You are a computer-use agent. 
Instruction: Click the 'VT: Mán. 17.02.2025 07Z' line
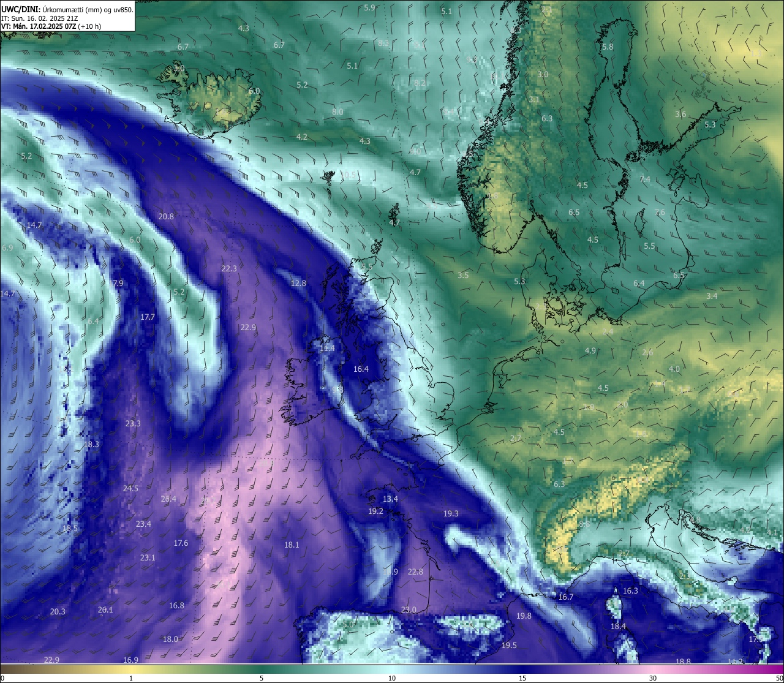(x=51, y=26)
